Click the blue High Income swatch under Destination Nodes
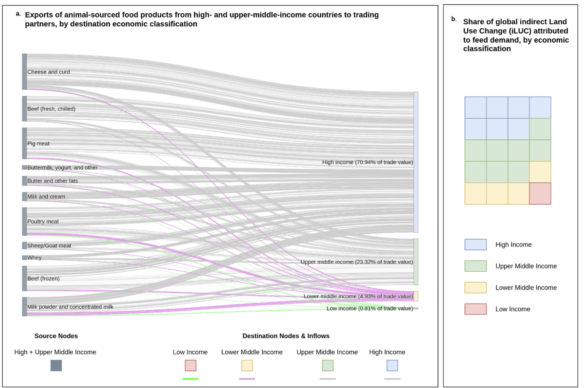This screenshot has width=588, height=388. [392, 365]
